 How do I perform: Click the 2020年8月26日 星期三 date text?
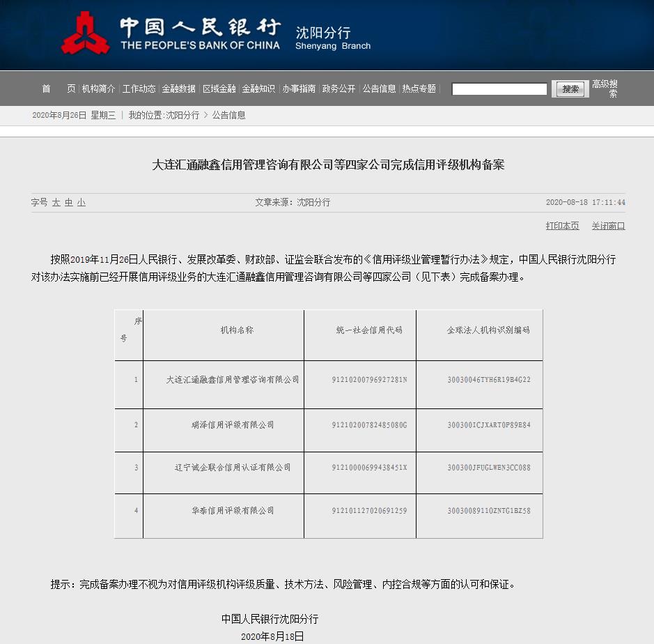[x=74, y=115]
